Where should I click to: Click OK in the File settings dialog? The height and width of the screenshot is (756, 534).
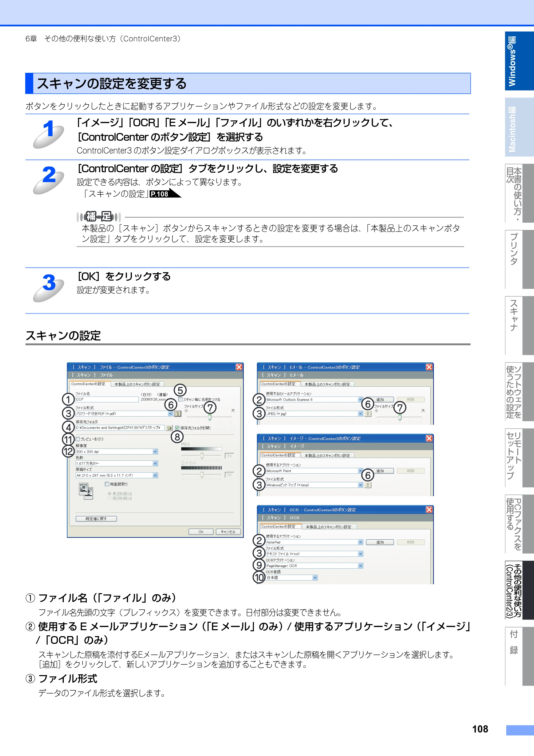(x=201, y=532)
